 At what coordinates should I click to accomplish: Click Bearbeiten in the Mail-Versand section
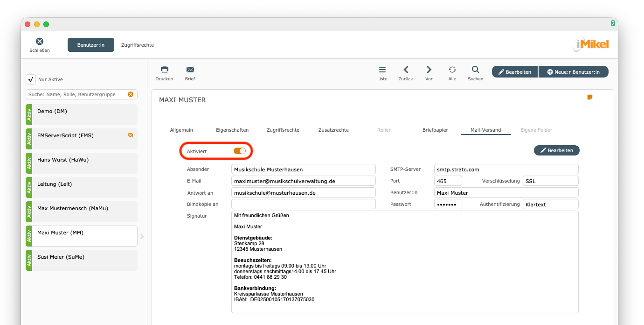pos(557,150)
